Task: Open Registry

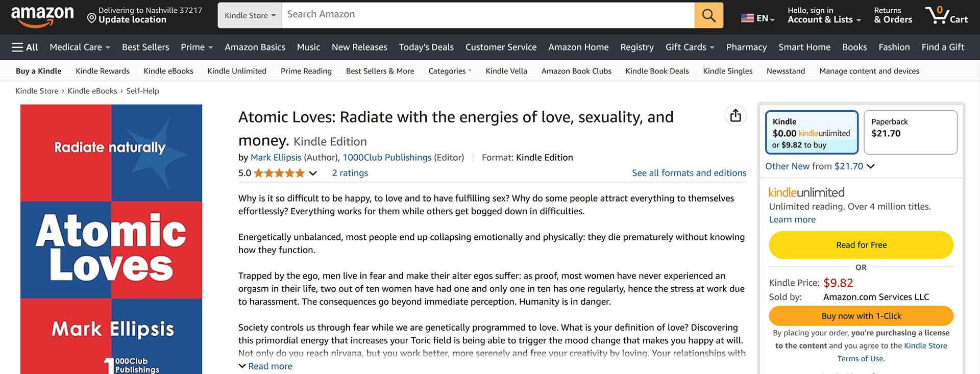Action: [x=637, y=47]
